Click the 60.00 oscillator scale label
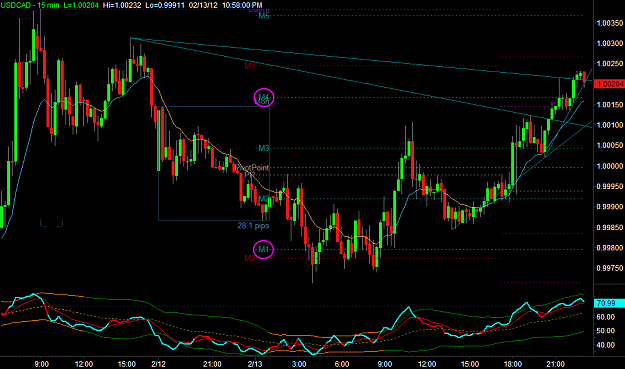 coord(606,317)
